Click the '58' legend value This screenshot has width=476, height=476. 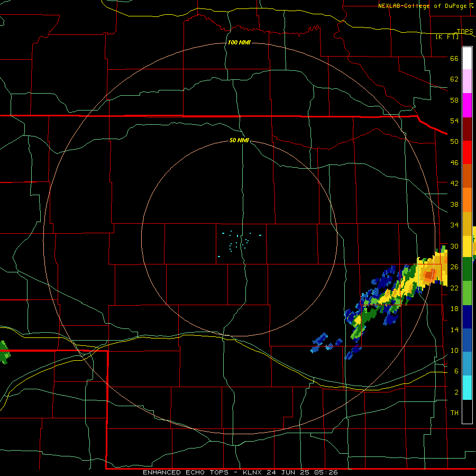(454, 100)
